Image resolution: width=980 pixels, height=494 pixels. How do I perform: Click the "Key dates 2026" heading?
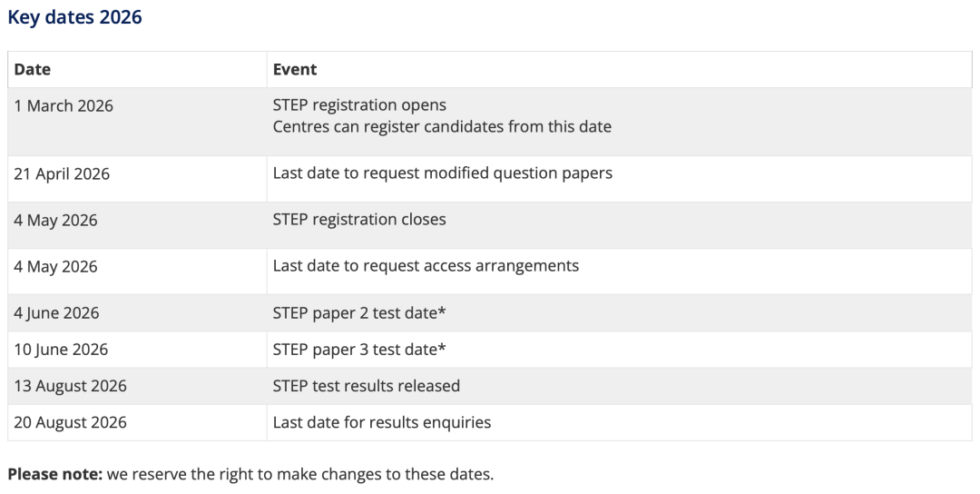pyautogui.click(x=74, y=17)
